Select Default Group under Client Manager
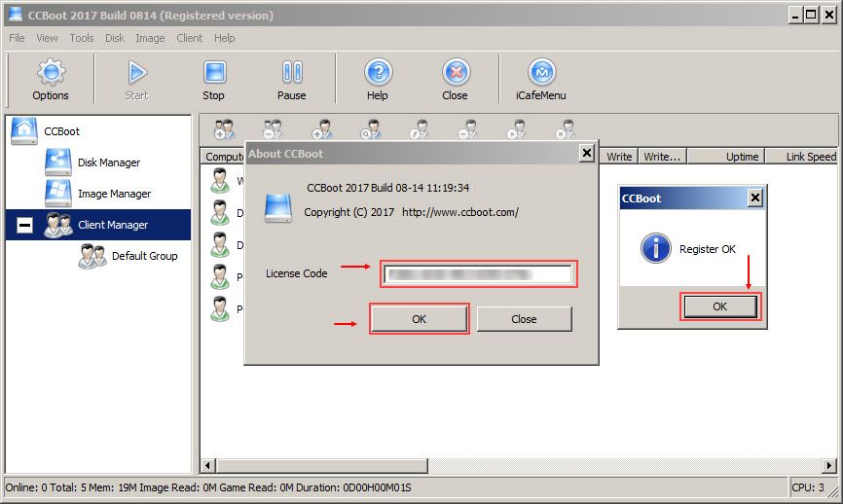The height and width of the screenshot is (504, 843). coord(145,256)
